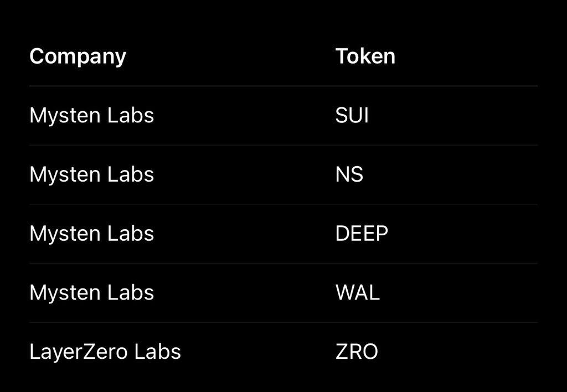Click the Token column header
The width and height of the screenshot is (567, 392).
point(365,56)
